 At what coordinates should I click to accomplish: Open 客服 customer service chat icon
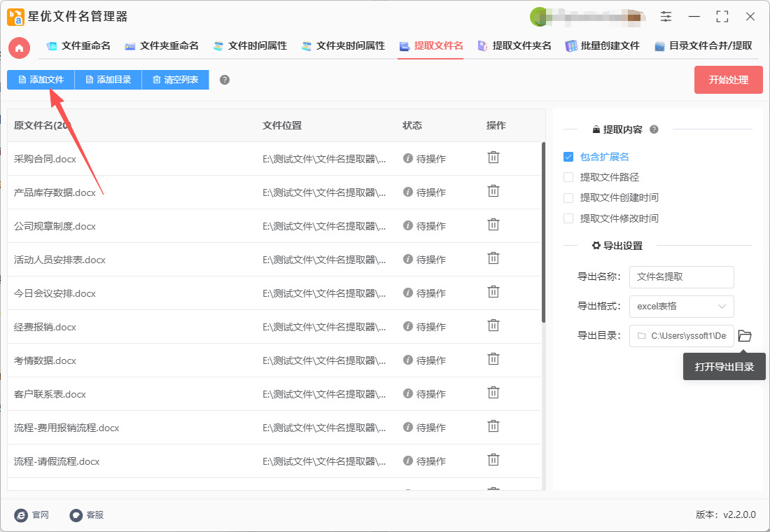click(76, 515)
